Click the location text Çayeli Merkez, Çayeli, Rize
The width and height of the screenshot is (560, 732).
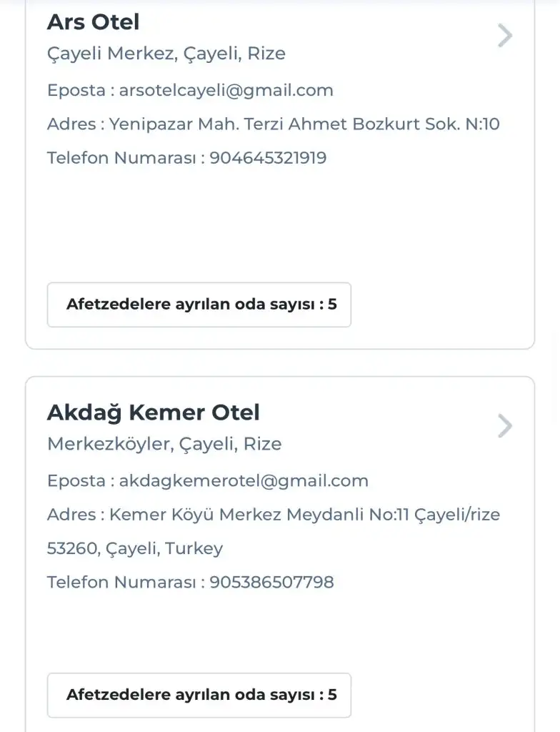click(166, 54)
